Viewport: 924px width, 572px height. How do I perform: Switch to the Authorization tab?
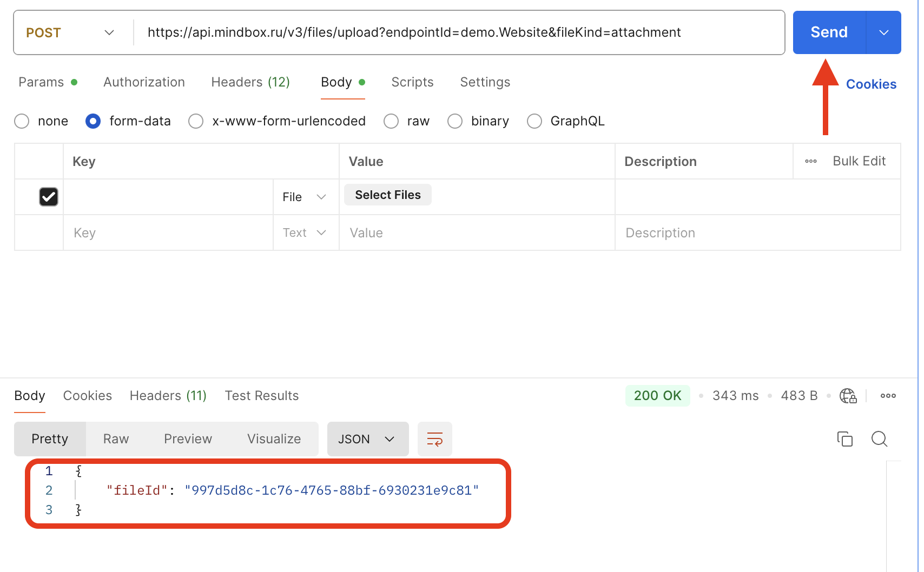(144, 82)
